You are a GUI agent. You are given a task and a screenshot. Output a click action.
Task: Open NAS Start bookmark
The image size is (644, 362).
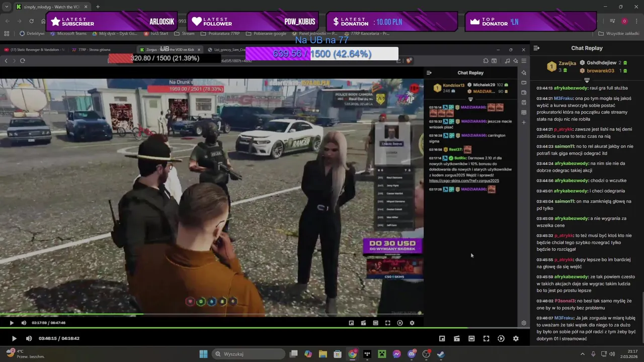[x=155, y=34]
